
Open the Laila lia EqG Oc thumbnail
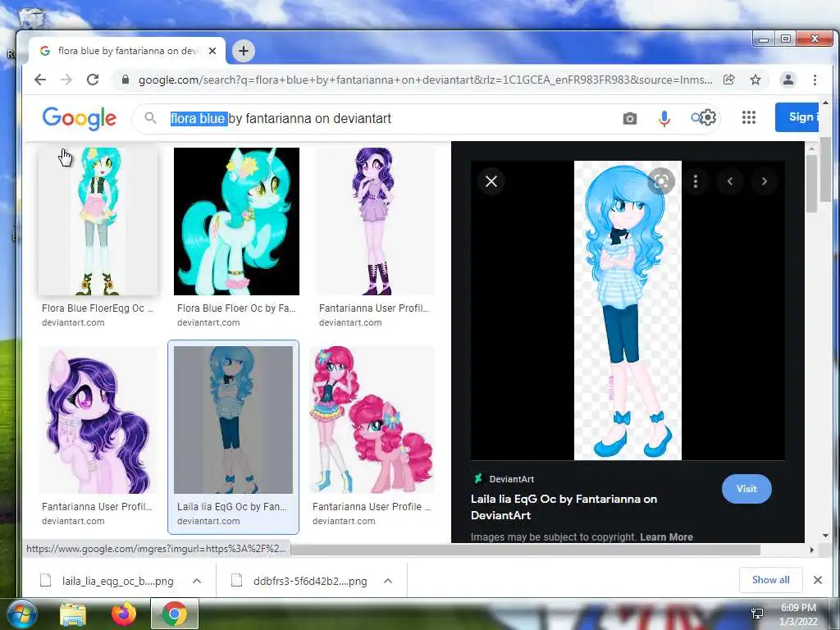point(233,419)
